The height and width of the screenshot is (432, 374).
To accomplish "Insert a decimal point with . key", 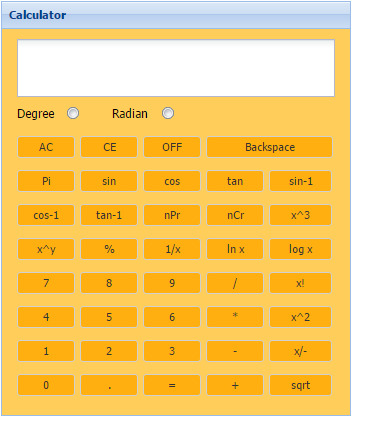I will [x=109, y=385].
